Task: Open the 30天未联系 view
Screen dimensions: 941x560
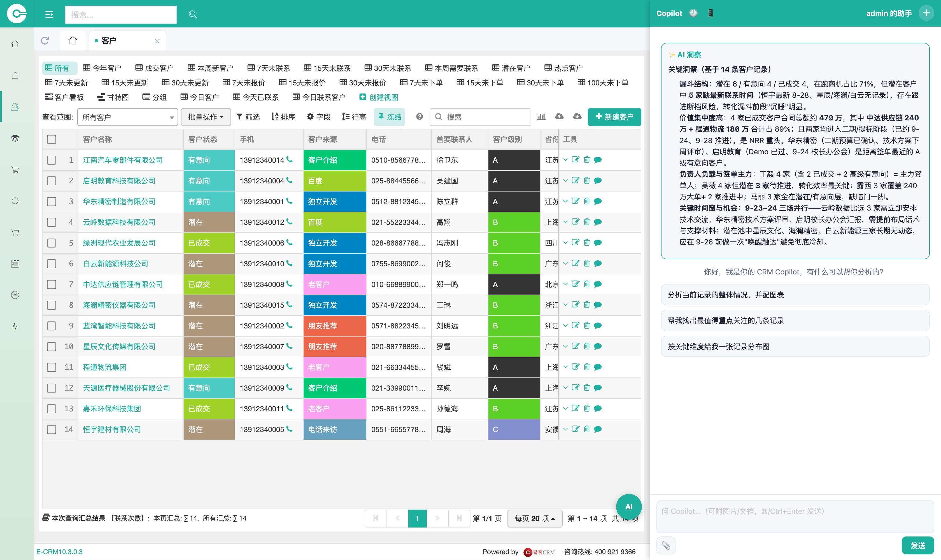Action: point(388,68)
